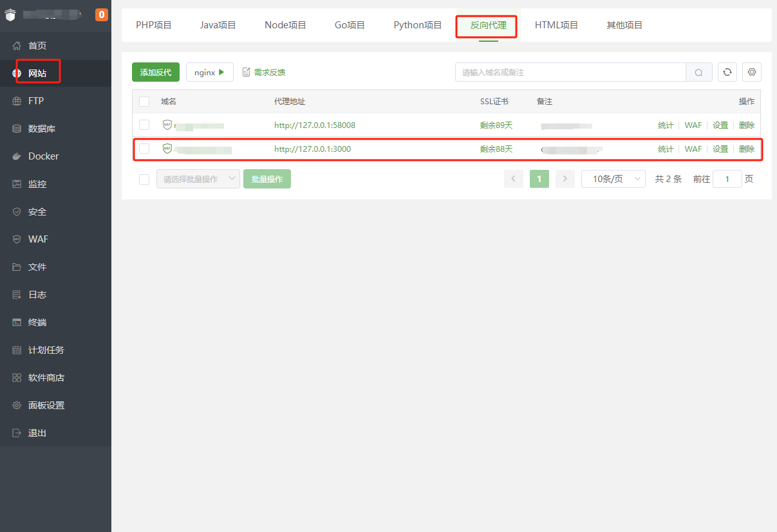This screenshot has height=532, width=777.
Task: Click the monitor icon beside 监控
Action: pos(17,184)
